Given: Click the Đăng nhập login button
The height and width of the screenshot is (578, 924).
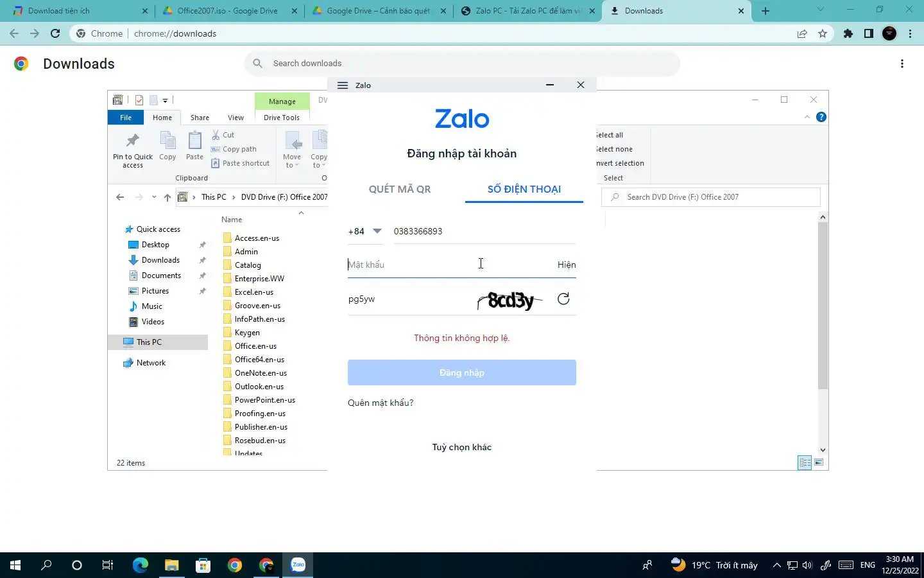Looking at the screenshot, I should [462, 372].
